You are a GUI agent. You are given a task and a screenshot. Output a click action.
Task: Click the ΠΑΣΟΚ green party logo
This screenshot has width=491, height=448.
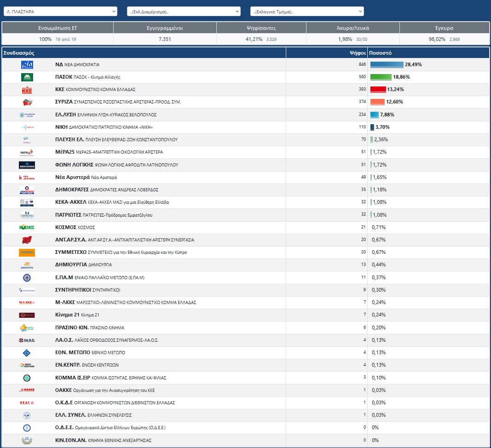pos(27,77)
